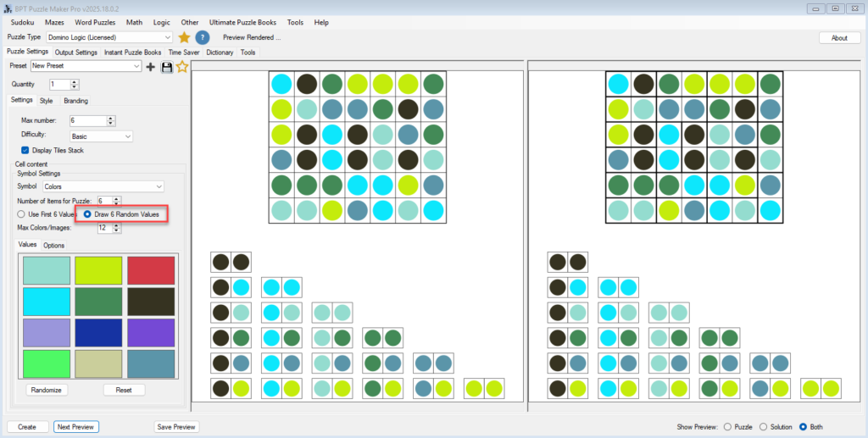This screenshot has height=438, width=868.
Task: Select the Draw 6 Random Values option
Action: click(88, 214)
